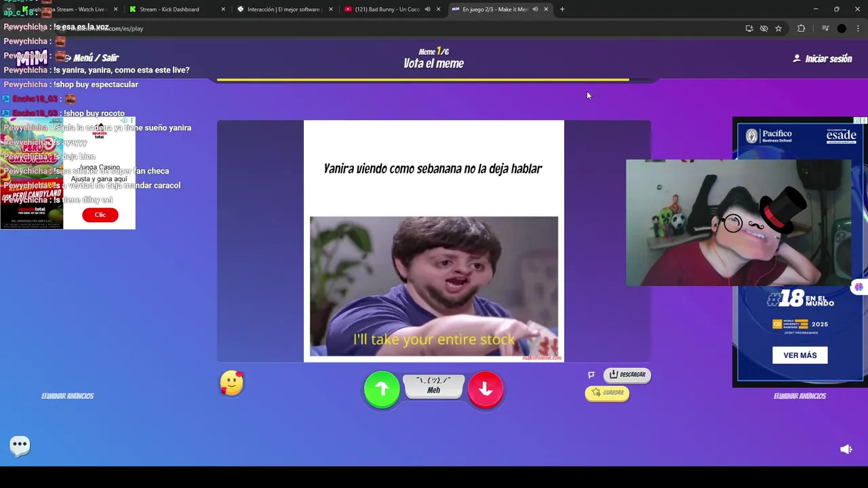The image size is (868, 488).
Task: Click the meme image of man pointing
Action: click(x=434, y=286)
